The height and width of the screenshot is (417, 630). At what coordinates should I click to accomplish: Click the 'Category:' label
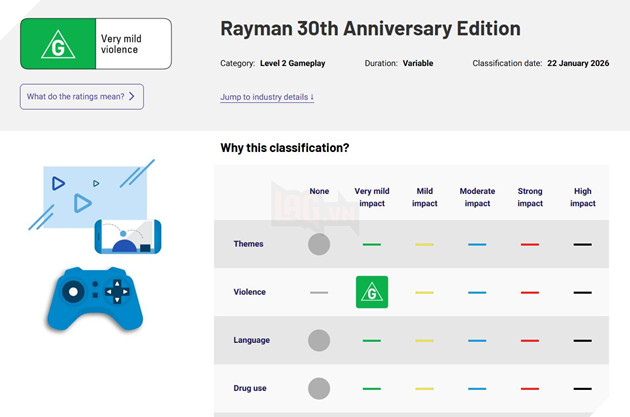(x=237, y=63)
